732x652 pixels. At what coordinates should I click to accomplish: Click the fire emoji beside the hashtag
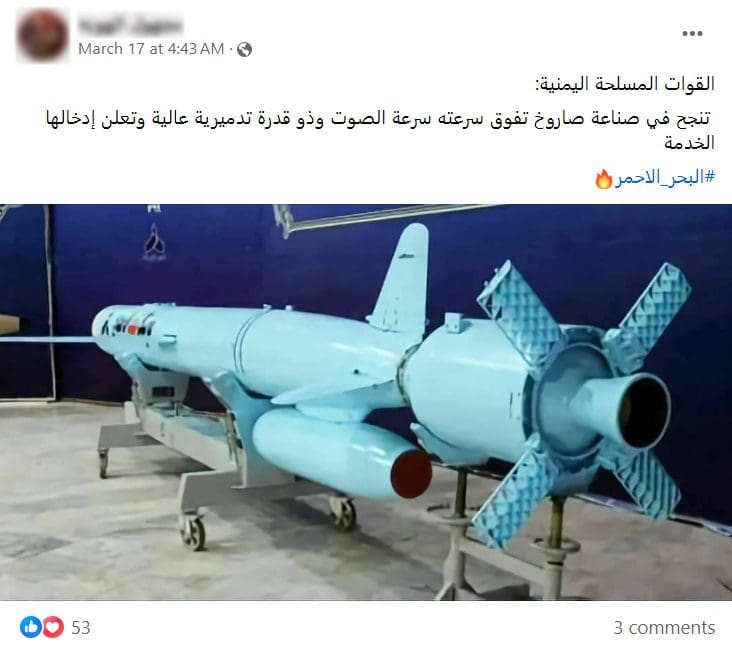pyautogui.click(x=603, y=179)
